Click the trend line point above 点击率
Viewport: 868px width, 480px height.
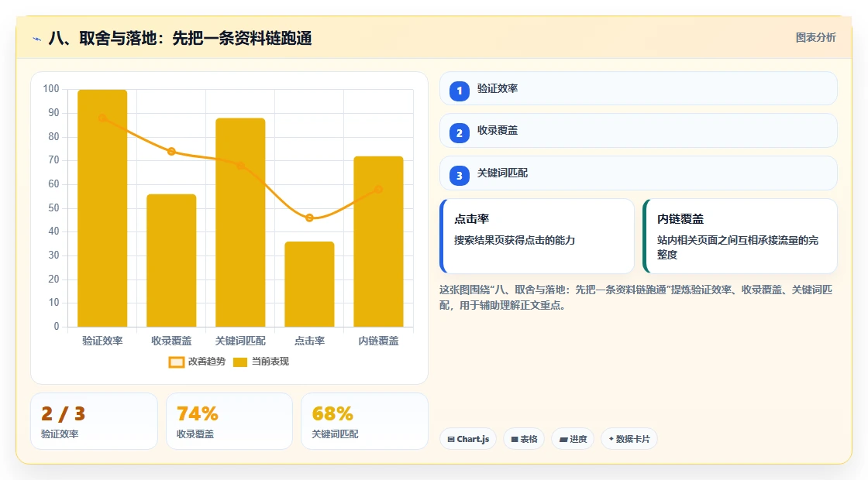click(x=309, y=218)
